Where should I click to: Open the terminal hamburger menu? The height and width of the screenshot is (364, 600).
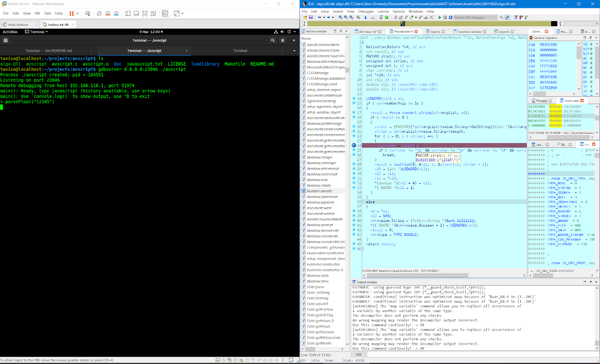283,40
